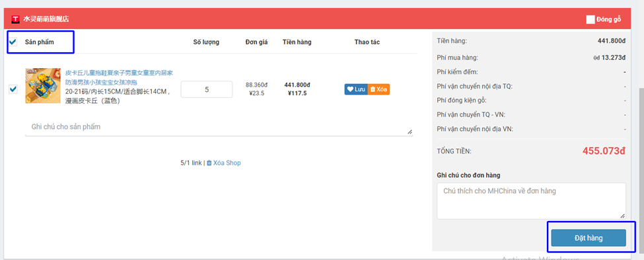Click the Thao tác column header
Screen dimensions: 644x260
(367, 42)
